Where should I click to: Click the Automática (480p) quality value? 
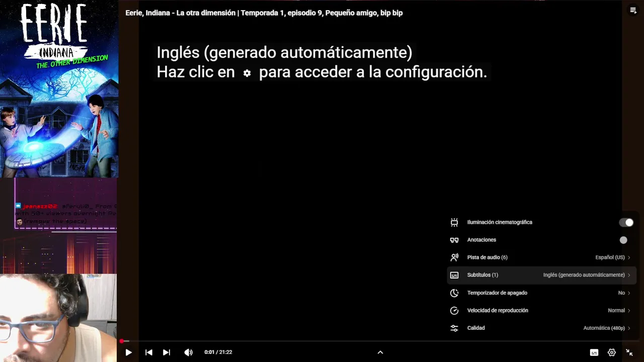[x=604, y=328]
